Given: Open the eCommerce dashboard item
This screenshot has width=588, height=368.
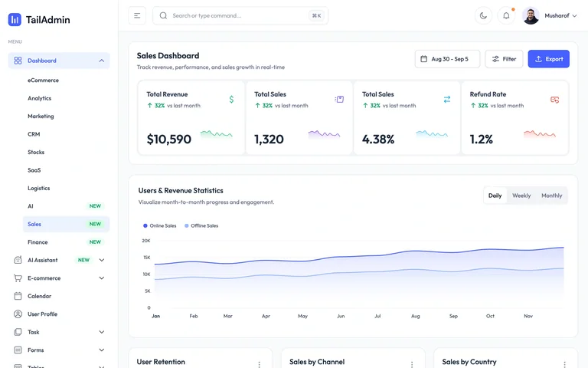Looking at the screenshot, I should tap(43, 80).
